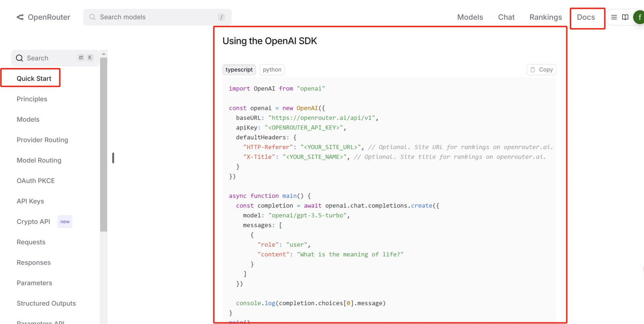Open Quick Start in the sidebar

pyautogui.click(x=34, y=79)
